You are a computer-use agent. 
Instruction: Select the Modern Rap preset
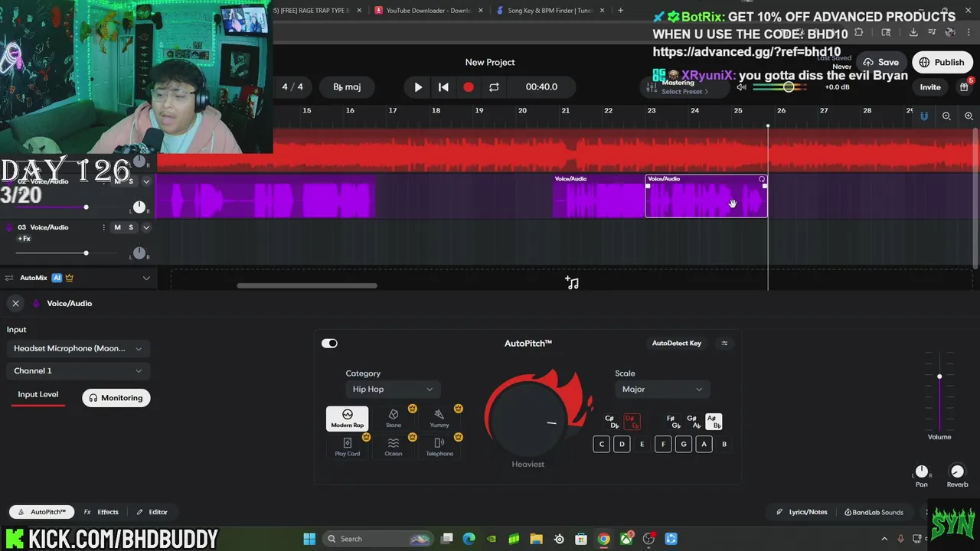coord(347,419)
